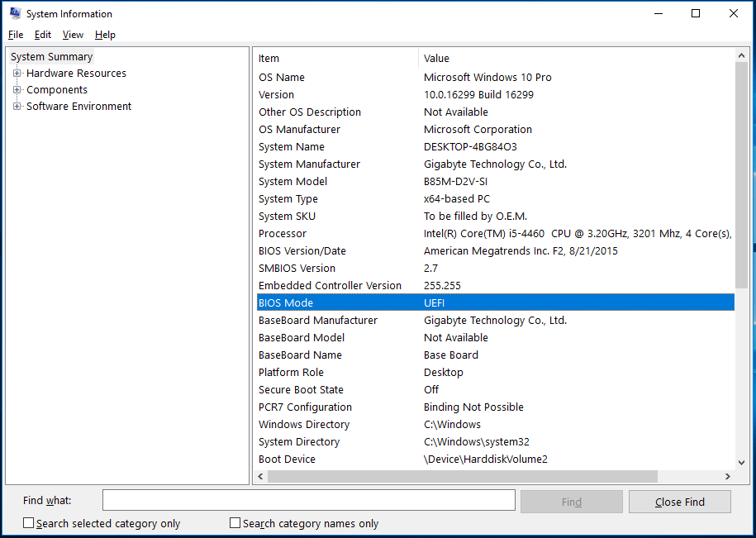Viewport: 756px width, 538px height.
Task: Click the Item column header
Action: tap(336, 59)
